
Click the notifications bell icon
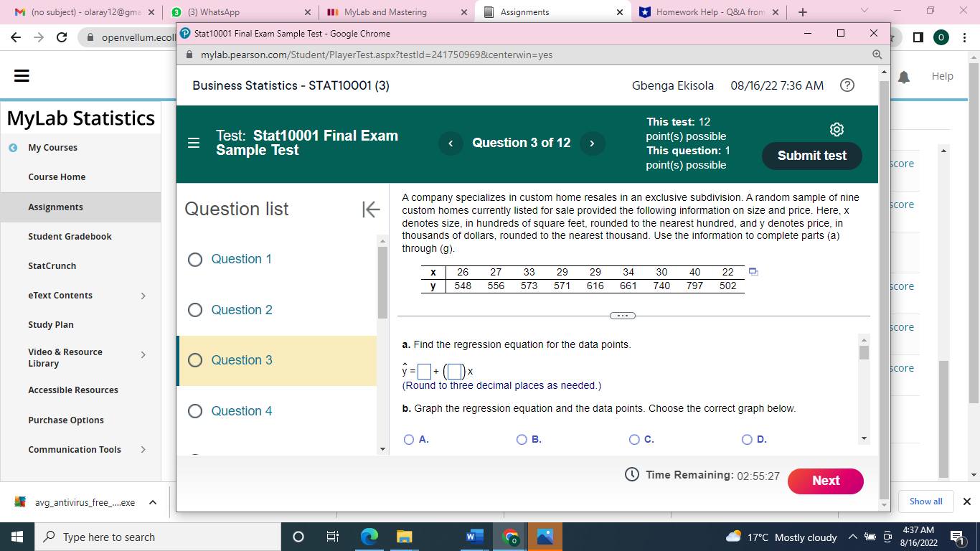[x=903, y=77]
